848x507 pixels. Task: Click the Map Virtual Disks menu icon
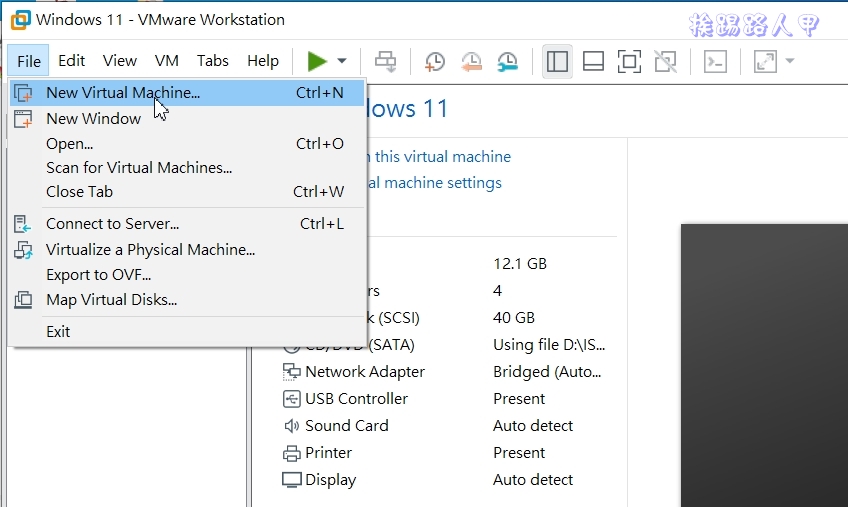pyautogui.click(x=23, y=300)
